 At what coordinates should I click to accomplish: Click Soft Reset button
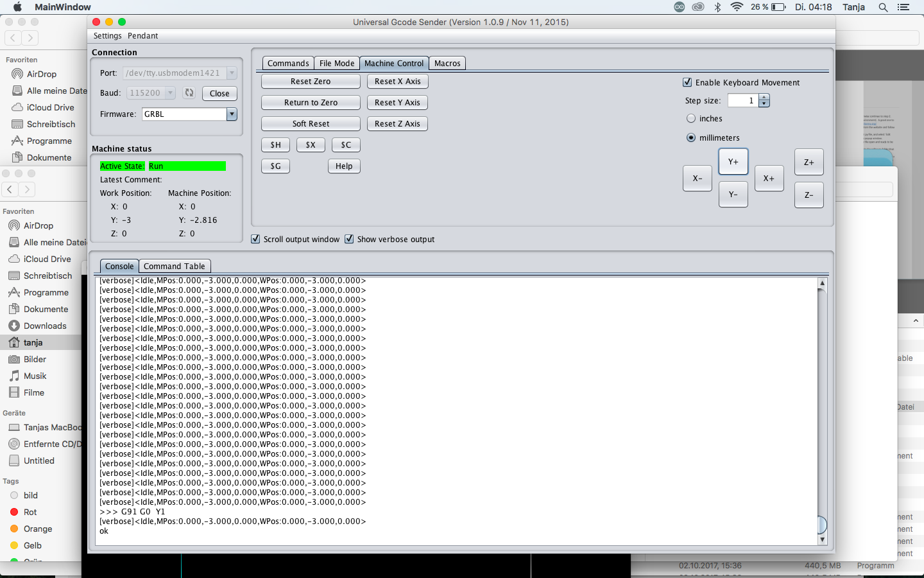pos(311,124)
